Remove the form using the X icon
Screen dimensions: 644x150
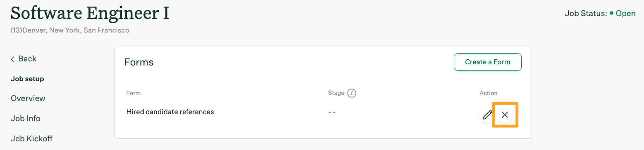pyautogui.click(x=505, y=115)
